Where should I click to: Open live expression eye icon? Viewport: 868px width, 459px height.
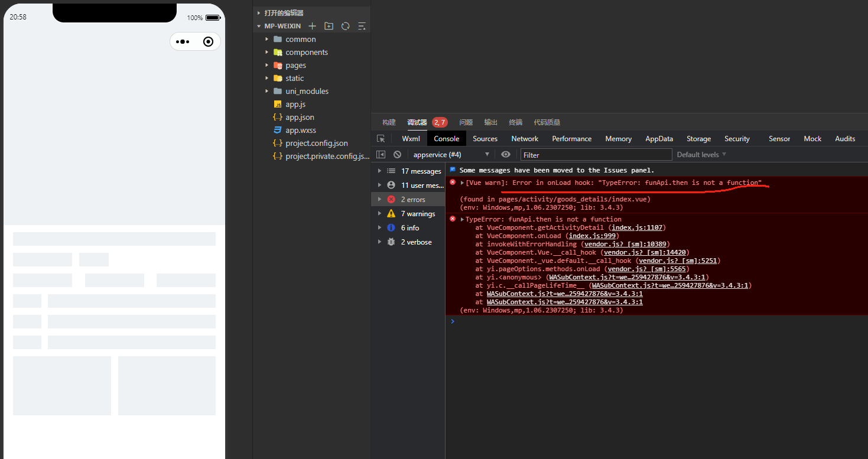pos(506,154)
